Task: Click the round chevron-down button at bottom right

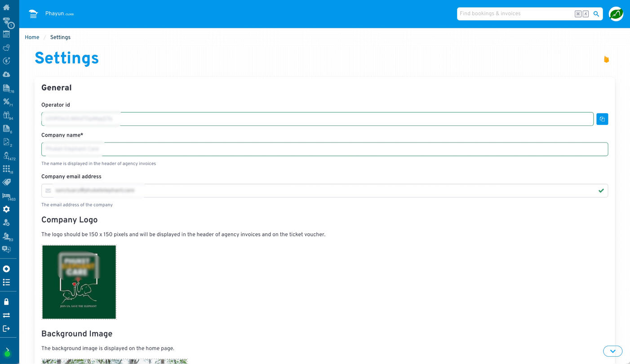Action: (612, 351)
